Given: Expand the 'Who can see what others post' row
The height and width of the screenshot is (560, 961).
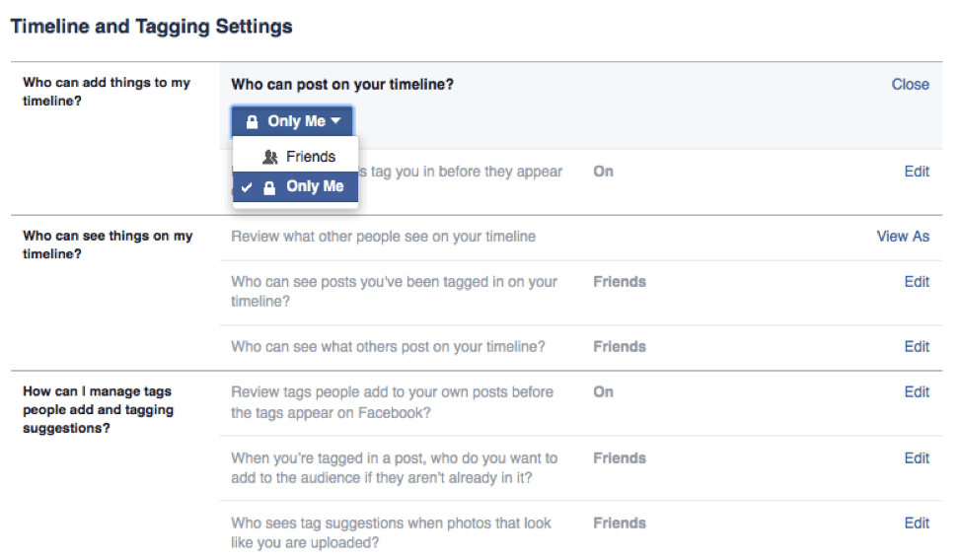Looking at the screenshot, I should click(x=388, y=347).
